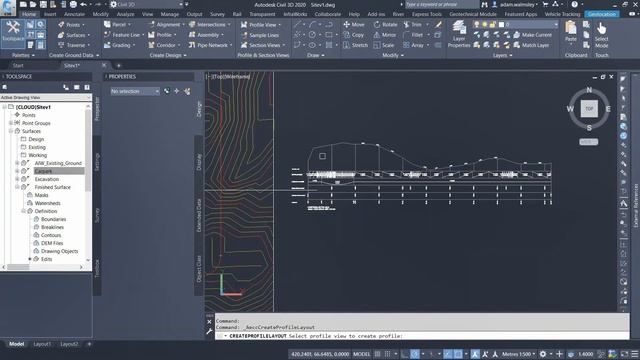Toggle polar tracking in status bar
The width and height of the screenshot is (640, 360).
415,354
